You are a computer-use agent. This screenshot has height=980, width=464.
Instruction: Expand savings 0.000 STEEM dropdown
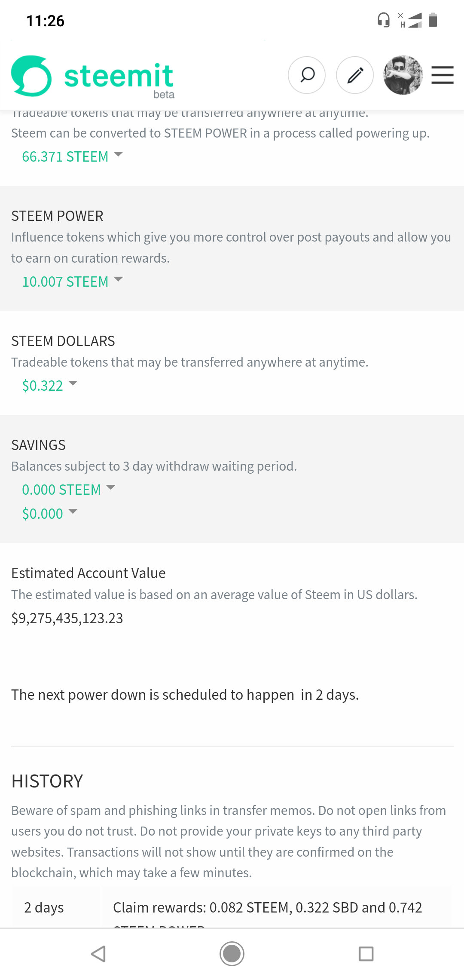click(69, 490)
